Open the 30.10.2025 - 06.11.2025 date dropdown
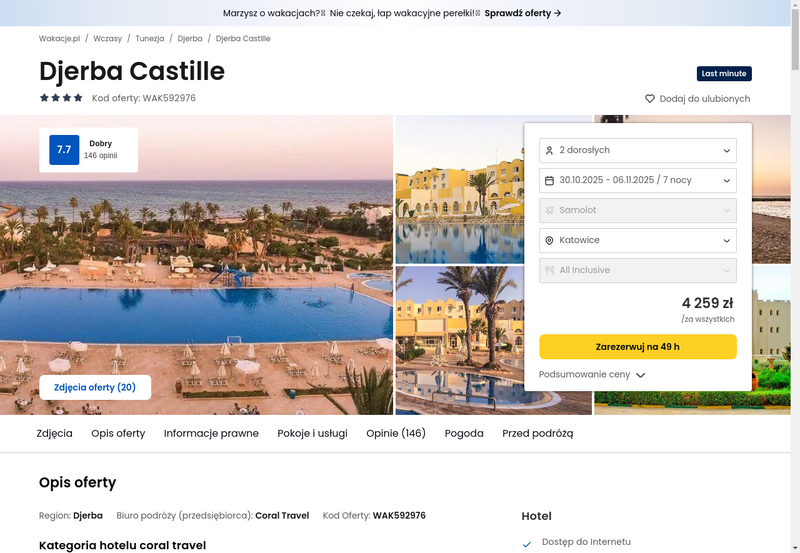The width and height of the screenshot is (800, 553). 638,181
